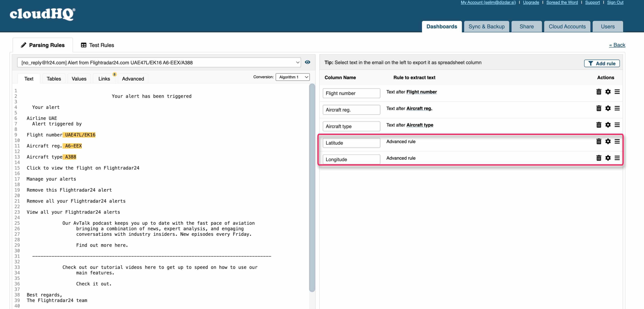Screen dimensions: 644x309
Task: Delete the Longitude rule
Action: coord(599,158)
